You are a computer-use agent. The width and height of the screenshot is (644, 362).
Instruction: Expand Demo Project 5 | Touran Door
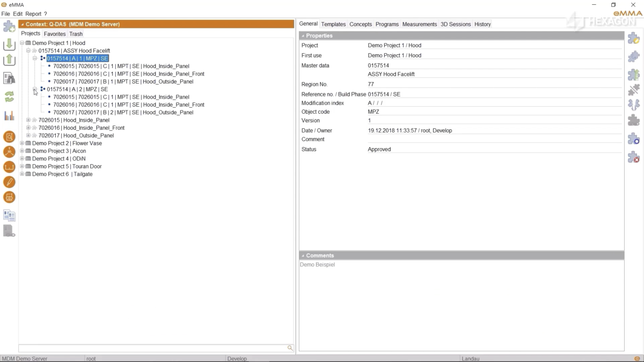click(x=22, y=166)
